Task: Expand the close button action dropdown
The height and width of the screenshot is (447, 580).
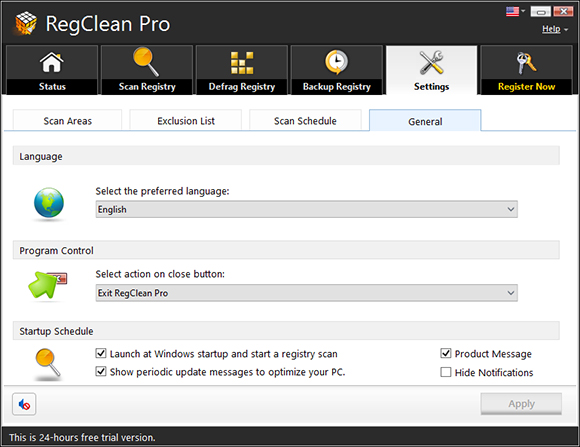Action: tap(306, 293)
